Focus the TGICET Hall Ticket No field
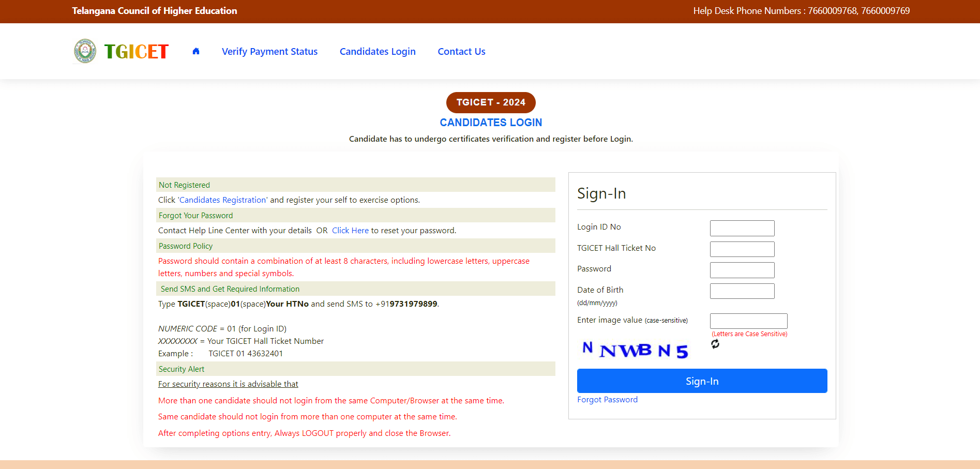 pos(742,249)
